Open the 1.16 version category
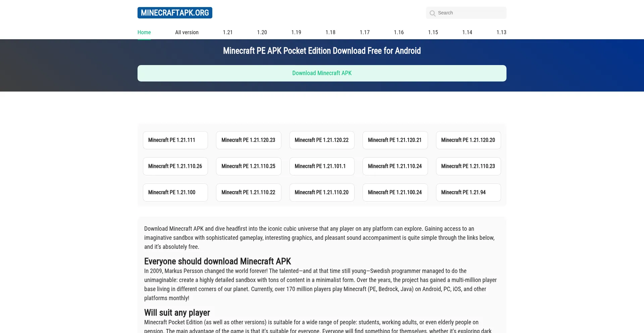 pos(399,32)
